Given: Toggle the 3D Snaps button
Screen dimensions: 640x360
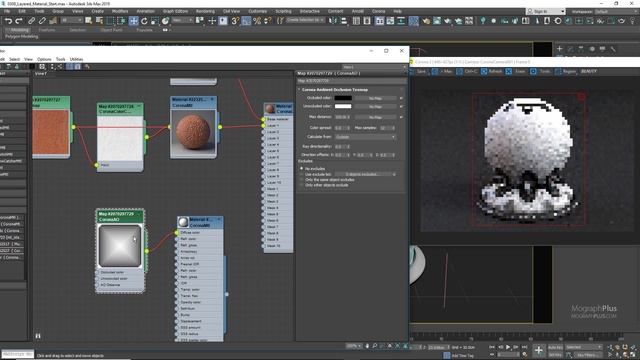Looking at the screenshot, I should (235, 21).
